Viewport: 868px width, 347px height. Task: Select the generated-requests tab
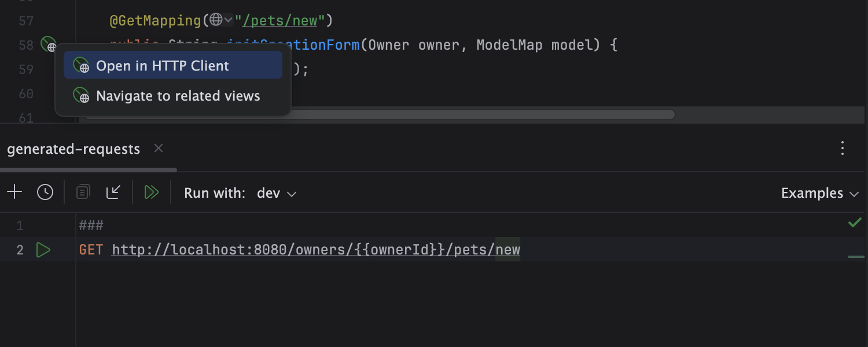point(73,149)
